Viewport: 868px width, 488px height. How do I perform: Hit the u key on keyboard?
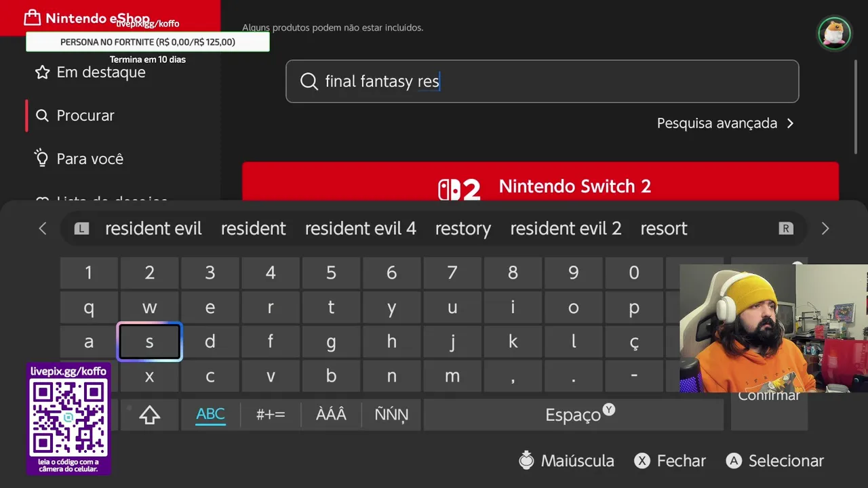tap(452, 308)
